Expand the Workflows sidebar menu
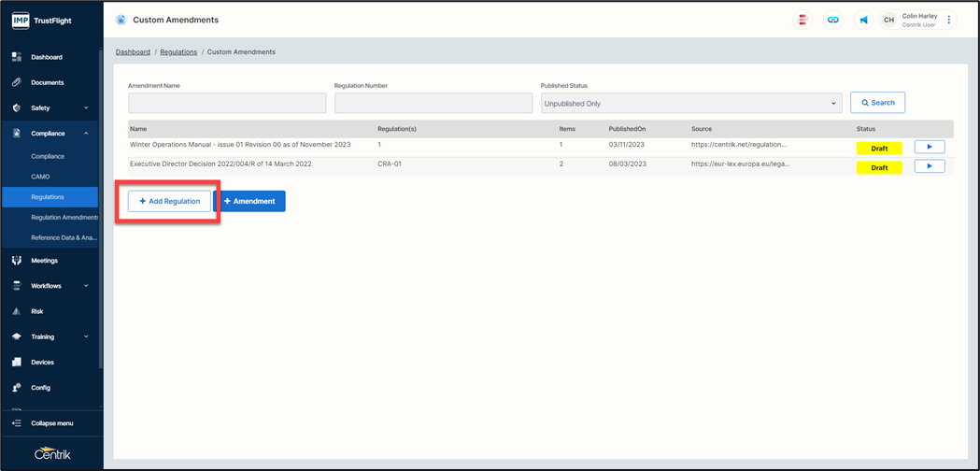 pos(86,286)
